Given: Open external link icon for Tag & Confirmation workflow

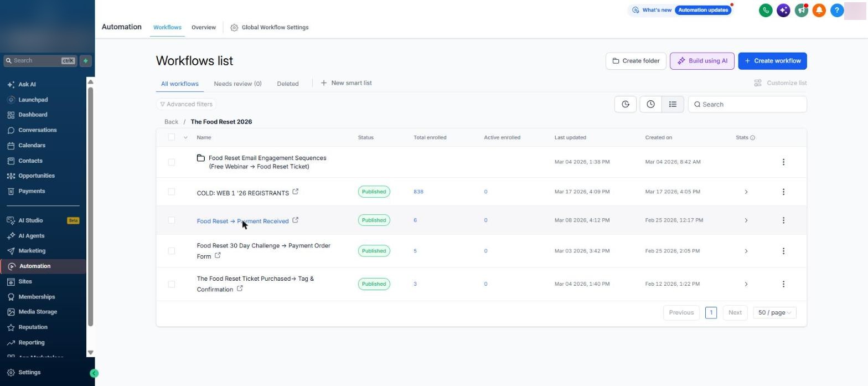Looking at the screenshot, I should (x=240, y=289).
